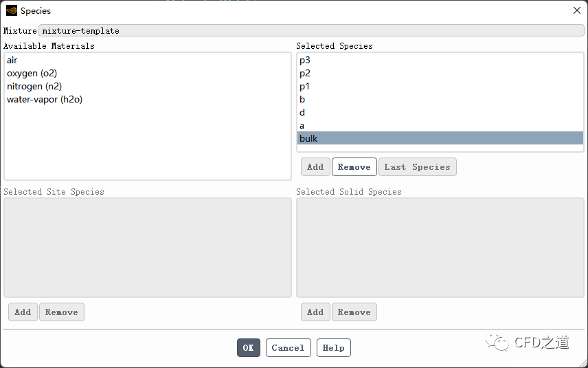Cancel the Species dialog

coord(288,348)
